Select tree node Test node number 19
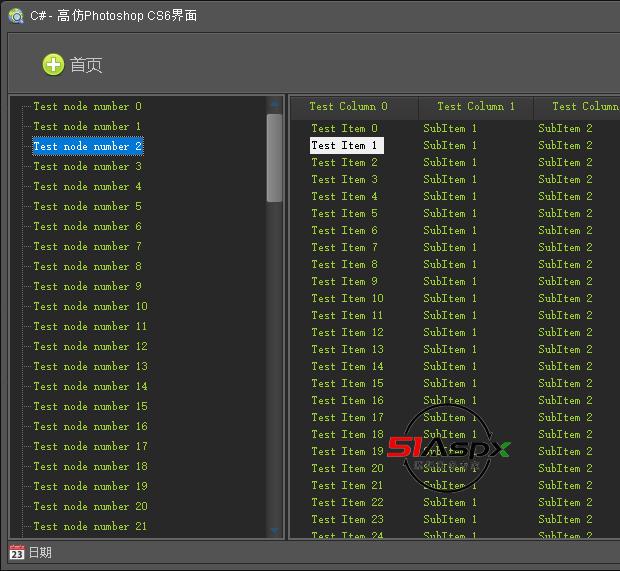The image size is (620, 571). tap(91, 486)
